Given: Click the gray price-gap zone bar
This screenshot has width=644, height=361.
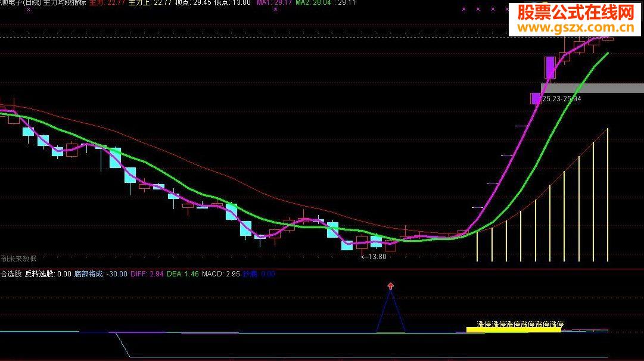Looking at the screenshot, I should 592,88.
